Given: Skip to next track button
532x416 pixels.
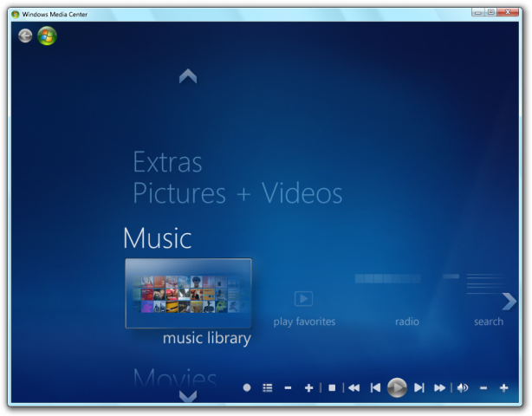Looking at the screenshot, I should click(419, 387).
